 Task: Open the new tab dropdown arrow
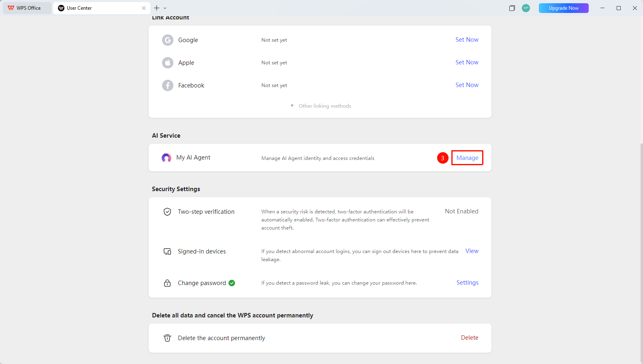(165, 8)
